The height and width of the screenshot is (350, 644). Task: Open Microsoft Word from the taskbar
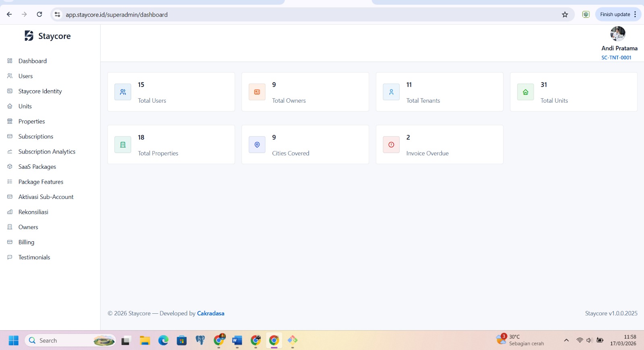[x=237, y=340]
